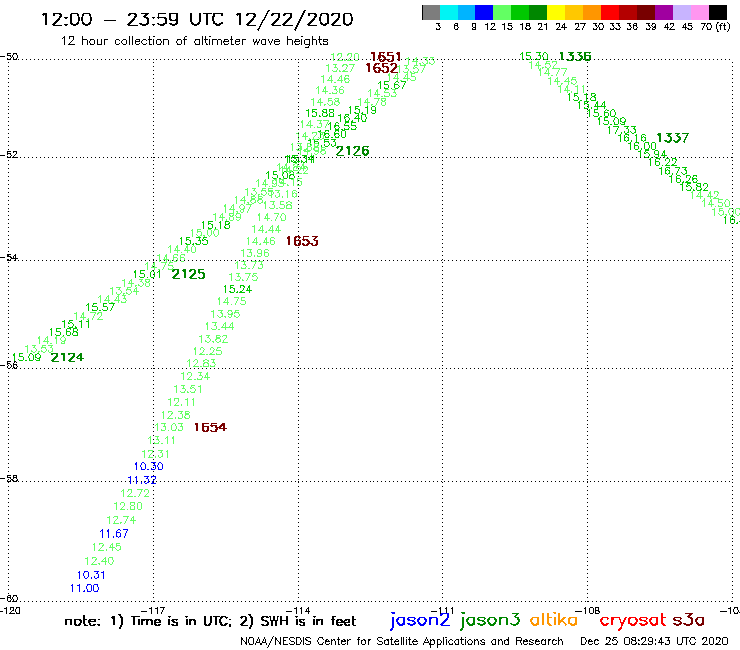
Task: Click the jason3 satellite legend label
Action: click(490, 621)
